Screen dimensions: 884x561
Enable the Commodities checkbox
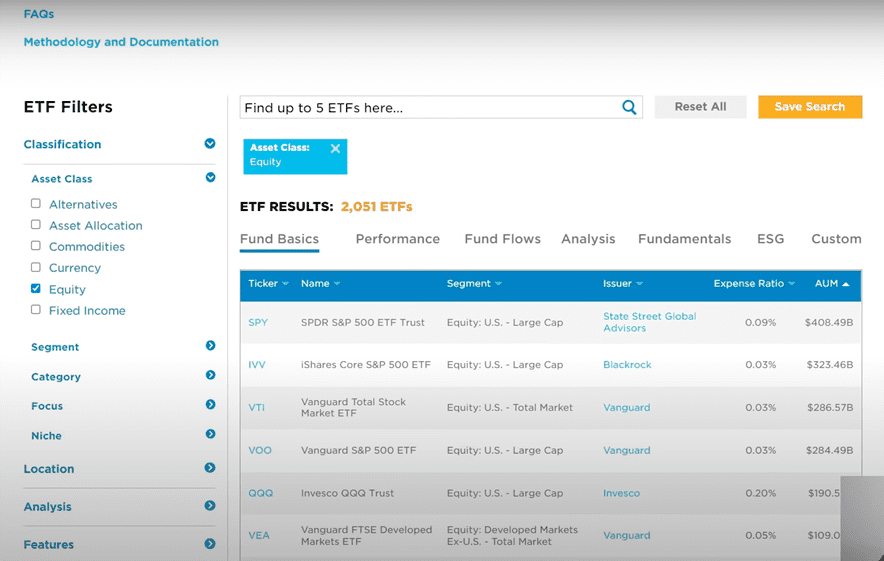(x=36, y=246)
